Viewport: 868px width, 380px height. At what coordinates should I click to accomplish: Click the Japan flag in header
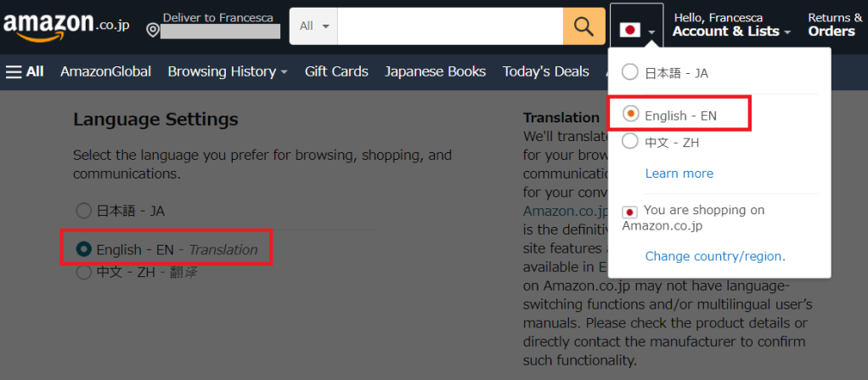[x=629, y=31]
